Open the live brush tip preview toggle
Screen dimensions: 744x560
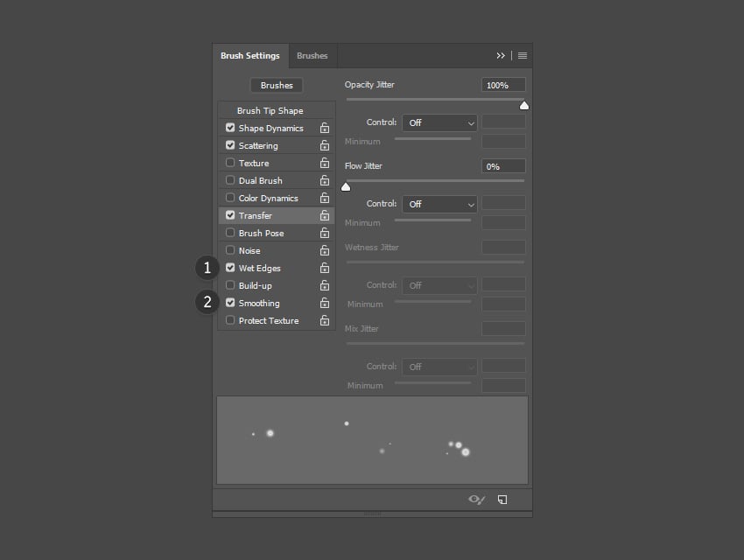475,499
